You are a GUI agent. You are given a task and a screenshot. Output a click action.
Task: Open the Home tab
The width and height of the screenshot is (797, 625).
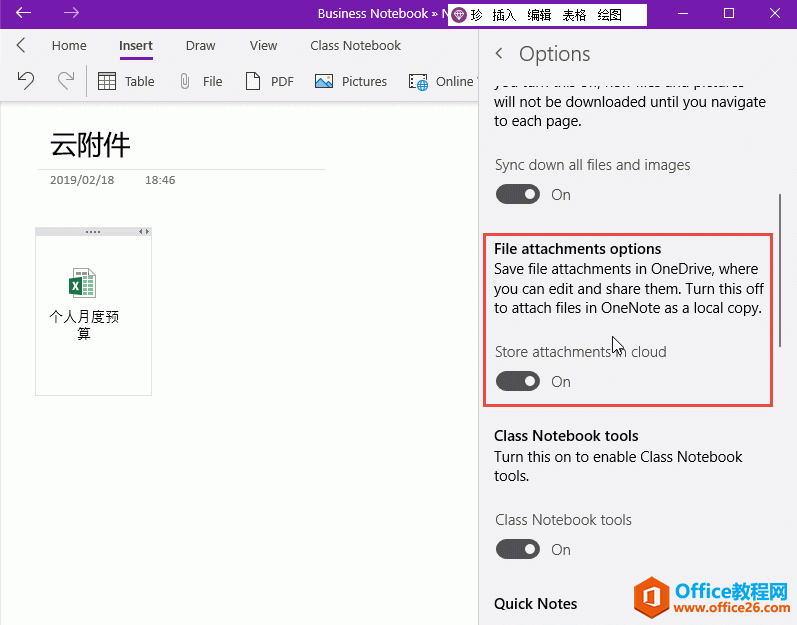click(69, 46)
